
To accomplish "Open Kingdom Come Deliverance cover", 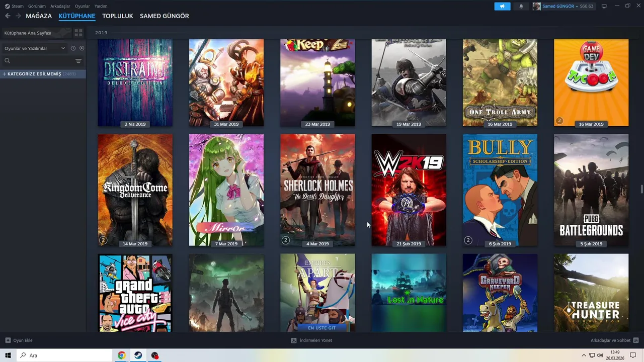I will (135, 190).
